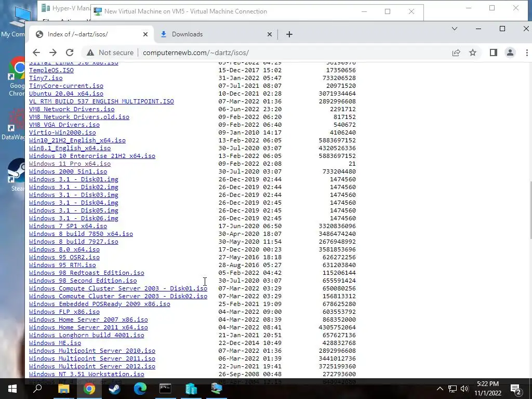The width and height of the screenshot is (532, 399).
Task: Click the Windows_Longhorn_build_4001.iso link
Action: pyautogui.click(x=87, y=336)
